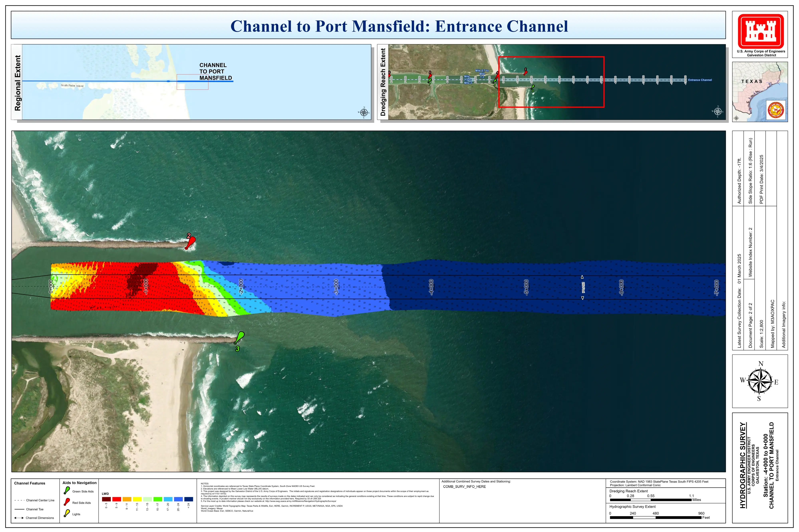Click the Green Side Aids legend icon

67,491
